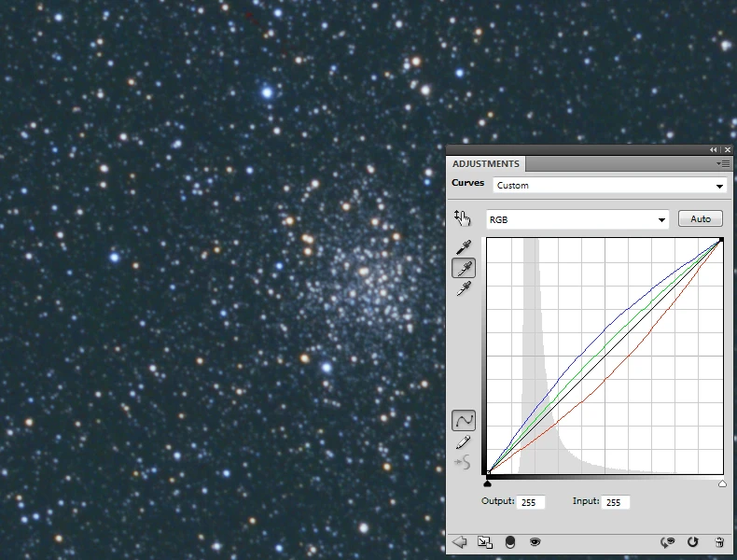The image size is (737, 560).
Task: Pick the white point eyedropper
Action: (x=463, y=290)
